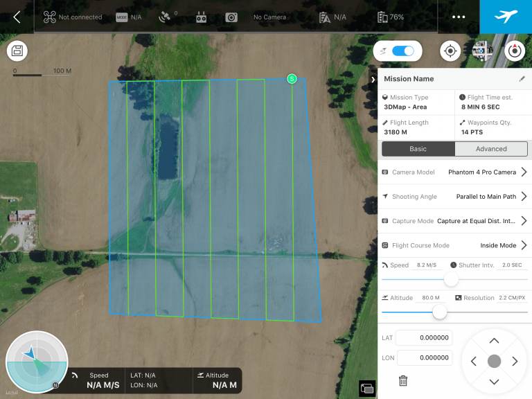Image resolution: width=532 pixels, height=399 pixels.
Task: Click the save mission icon
Action: coord(17,51)
